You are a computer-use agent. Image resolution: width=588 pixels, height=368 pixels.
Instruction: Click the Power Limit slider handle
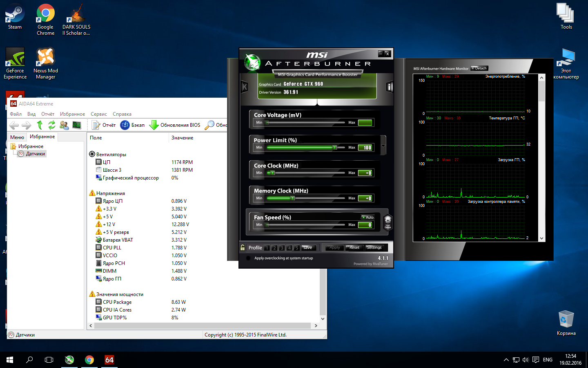[335, 147]
